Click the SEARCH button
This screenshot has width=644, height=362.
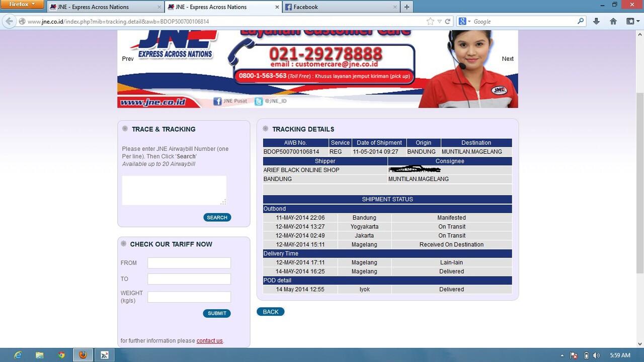tap(217, 217)
